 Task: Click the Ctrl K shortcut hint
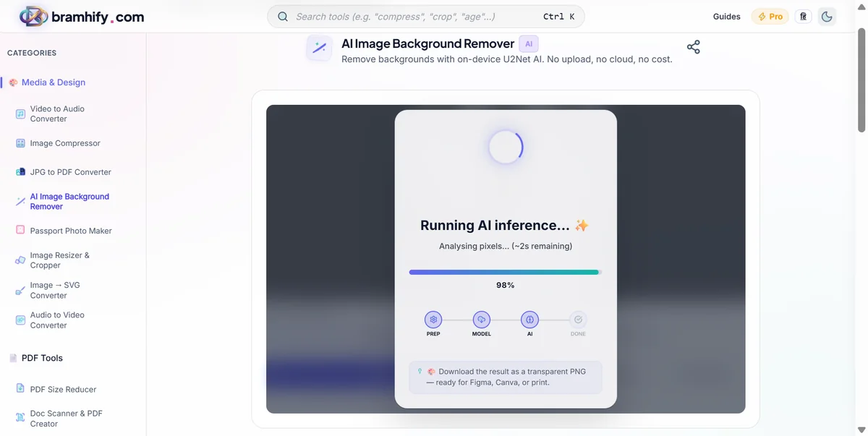pos(558,17)
